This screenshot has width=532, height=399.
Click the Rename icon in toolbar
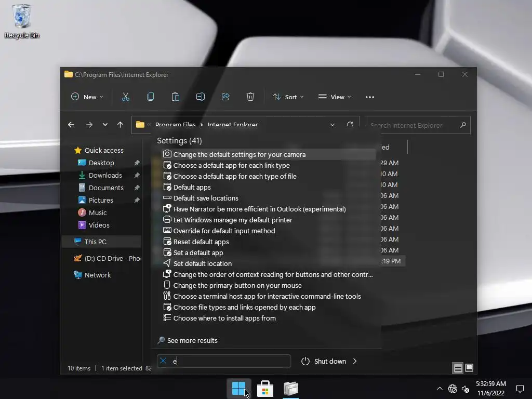tap(201, 97)
